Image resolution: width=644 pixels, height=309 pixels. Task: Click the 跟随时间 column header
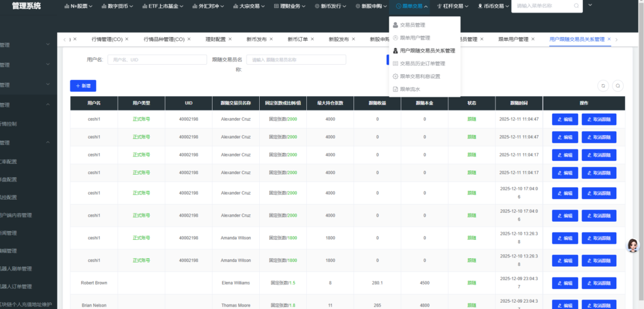[x=519, y=104]
